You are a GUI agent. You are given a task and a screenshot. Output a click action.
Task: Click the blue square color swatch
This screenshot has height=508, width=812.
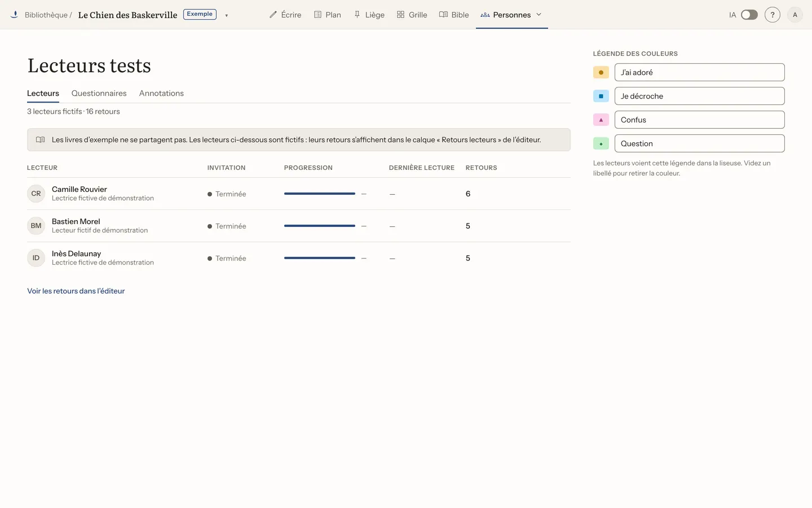click(x=601, y=96)
